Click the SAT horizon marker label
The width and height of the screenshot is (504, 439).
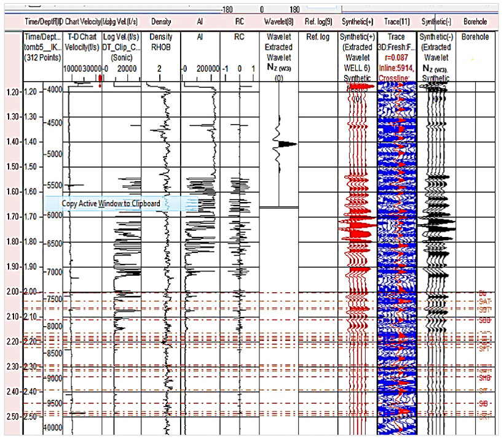pyautogui.click(x=484, y=301)
